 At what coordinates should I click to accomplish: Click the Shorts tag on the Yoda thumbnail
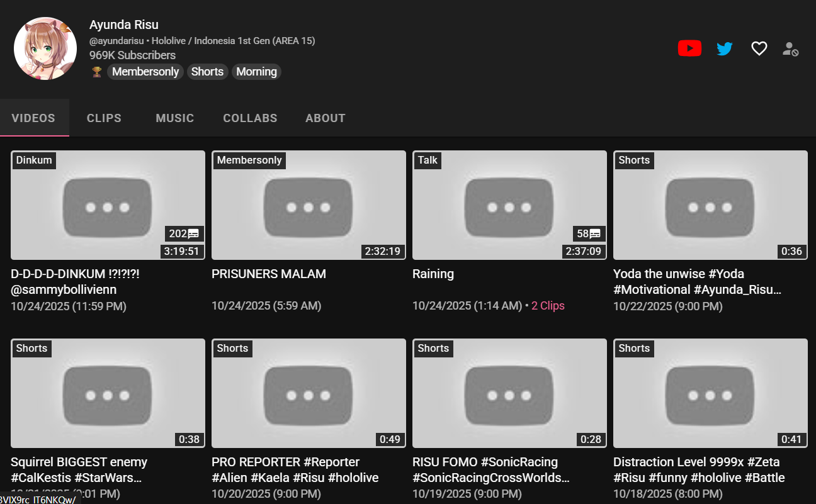[634, 160]
